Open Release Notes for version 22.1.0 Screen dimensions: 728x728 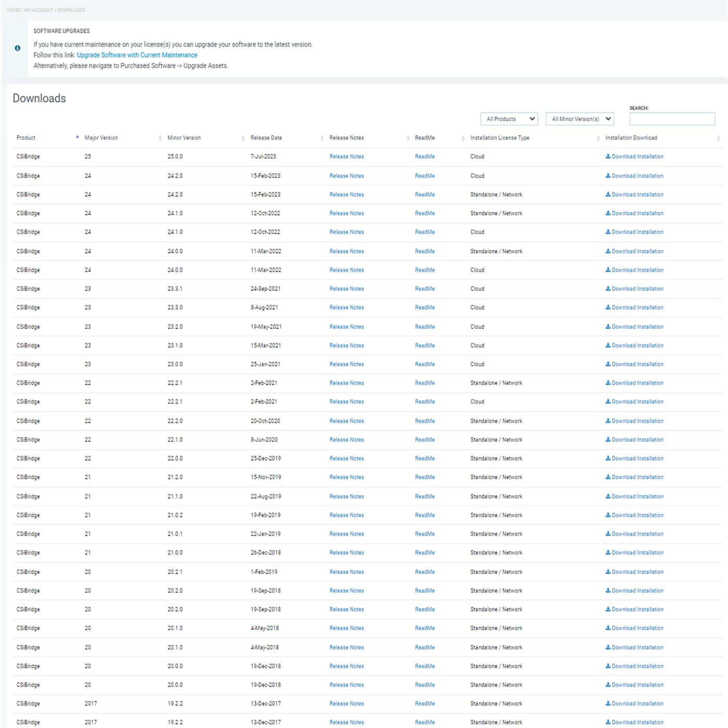347,439
